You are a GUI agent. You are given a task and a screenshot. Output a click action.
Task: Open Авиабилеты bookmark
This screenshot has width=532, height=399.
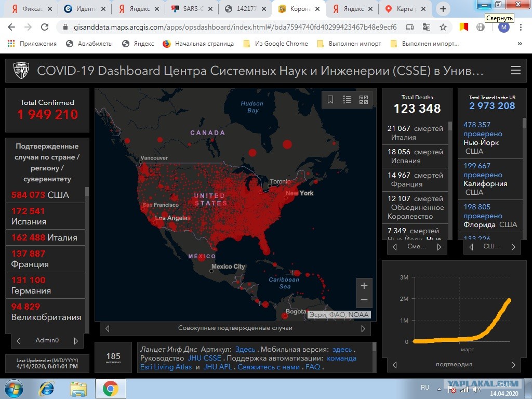pos(89,44)
